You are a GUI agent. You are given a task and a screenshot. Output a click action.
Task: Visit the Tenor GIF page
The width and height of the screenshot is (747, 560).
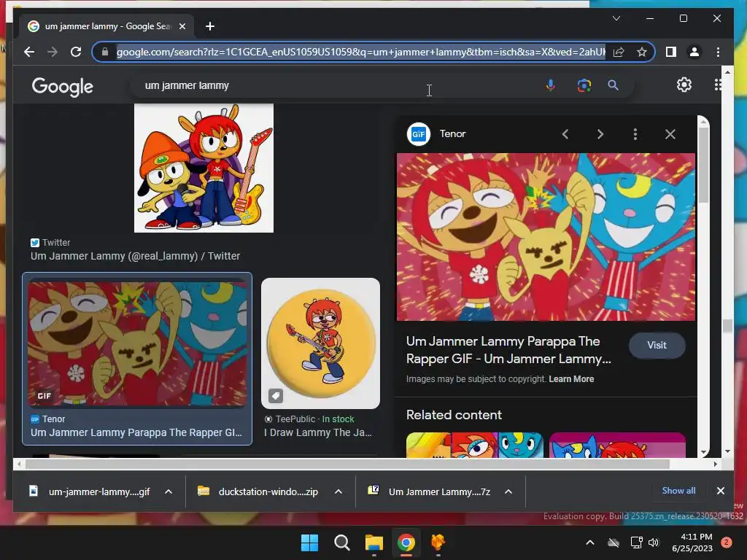click(x=657, y=345)
